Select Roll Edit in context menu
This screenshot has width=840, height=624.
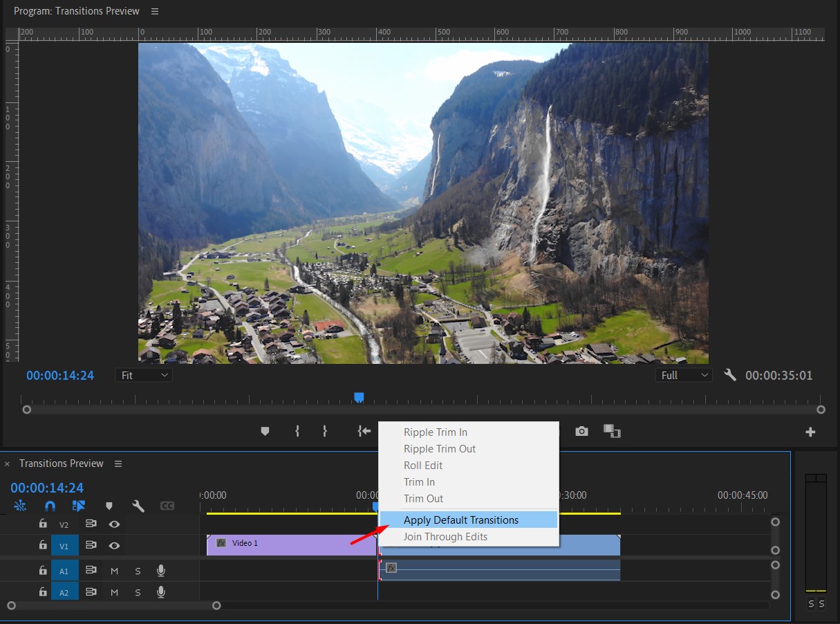point(423,466)
